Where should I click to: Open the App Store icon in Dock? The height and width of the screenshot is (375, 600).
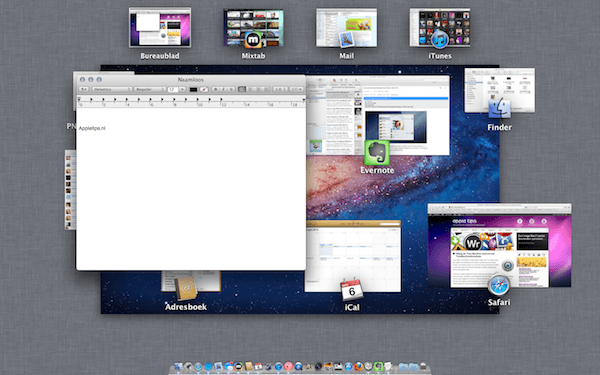click(x=349, y=367)
